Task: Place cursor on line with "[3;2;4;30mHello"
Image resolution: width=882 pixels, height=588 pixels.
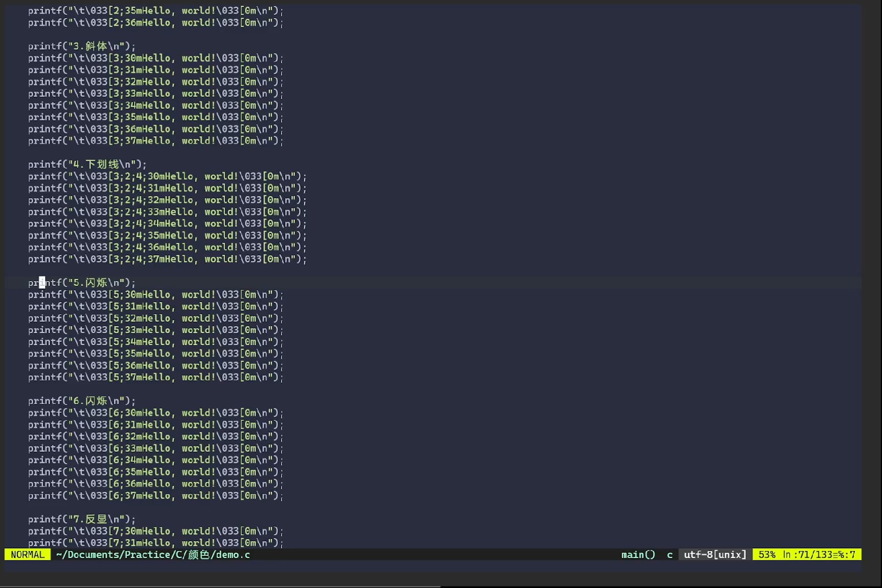Action: (x=167, y=176)
